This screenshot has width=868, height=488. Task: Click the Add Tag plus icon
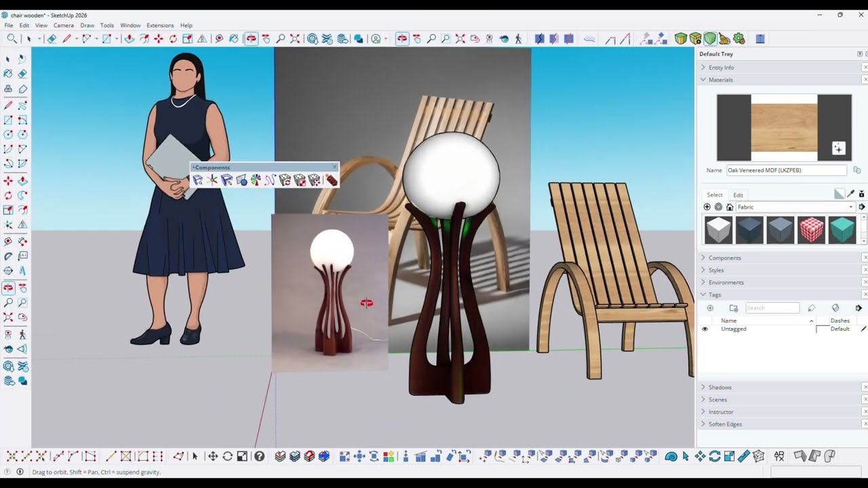pos(710,308)
